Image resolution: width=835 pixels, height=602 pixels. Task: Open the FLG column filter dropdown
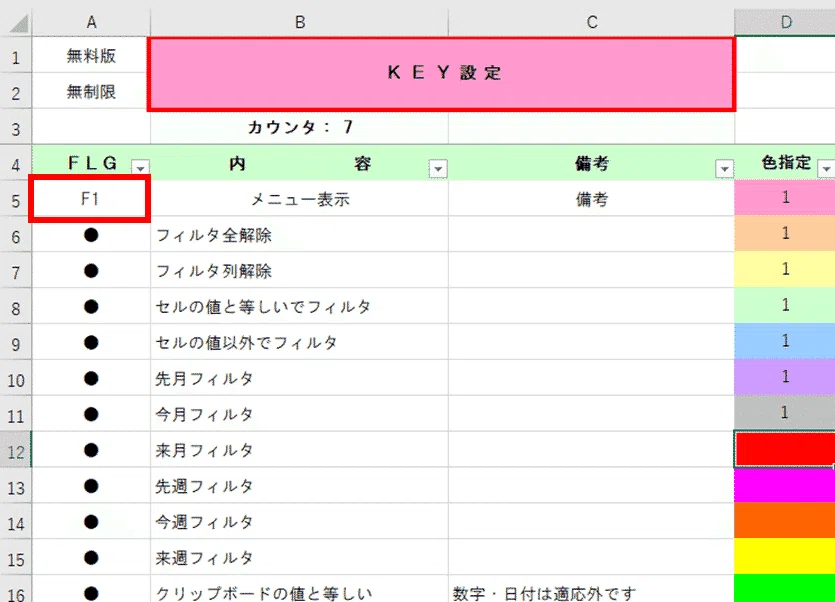(141, 168)
